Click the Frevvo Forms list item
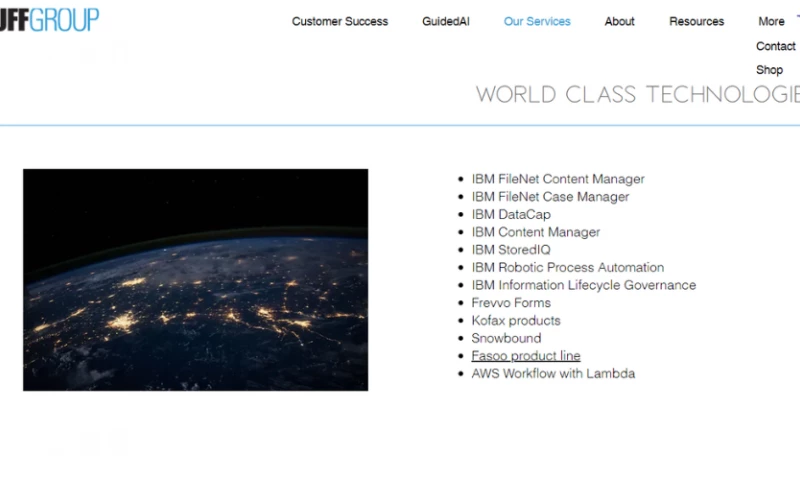This screenshot has width=800, height=480. (x=510, y=303)
